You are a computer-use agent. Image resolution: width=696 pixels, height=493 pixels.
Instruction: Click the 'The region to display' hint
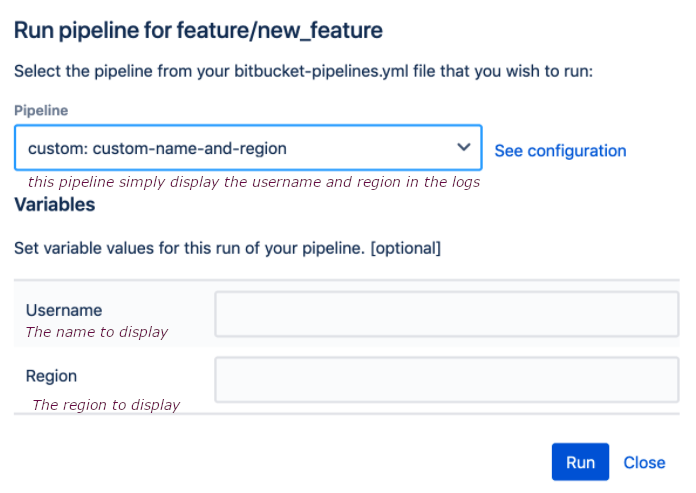(x=106, y=405)
